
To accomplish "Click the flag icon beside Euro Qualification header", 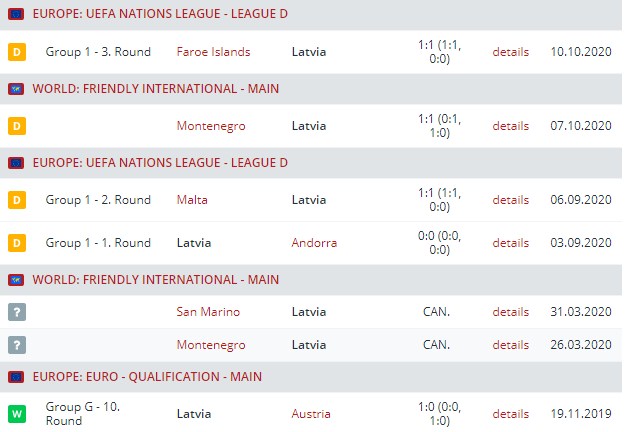I will point(16,376).
